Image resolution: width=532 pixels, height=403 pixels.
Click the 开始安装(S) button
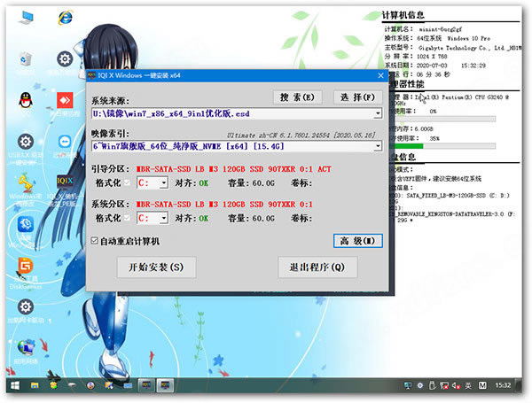tap(155, 267)
